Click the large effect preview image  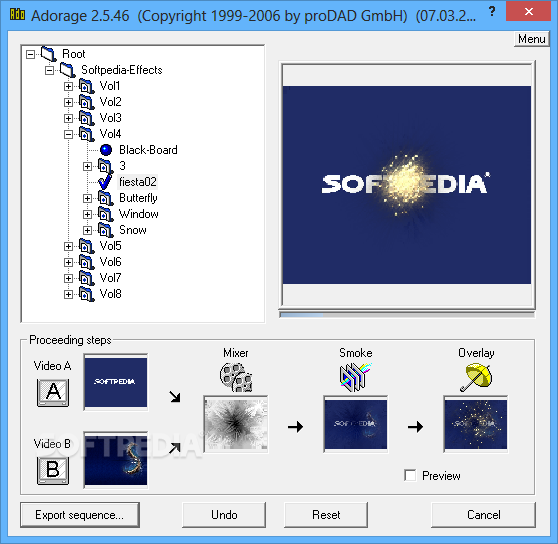pos(407,185)
